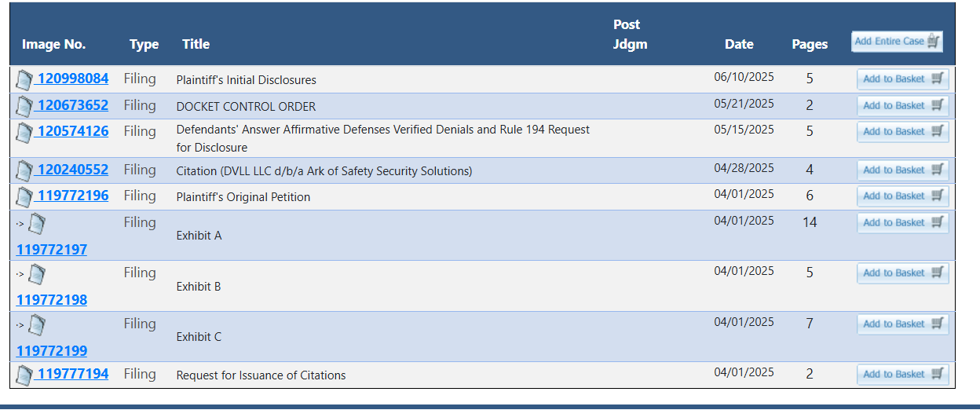Image resolution: width=980 pixels, height=410 pixels.
Task: Click the Image No. column header
Action: pos(54,44)
